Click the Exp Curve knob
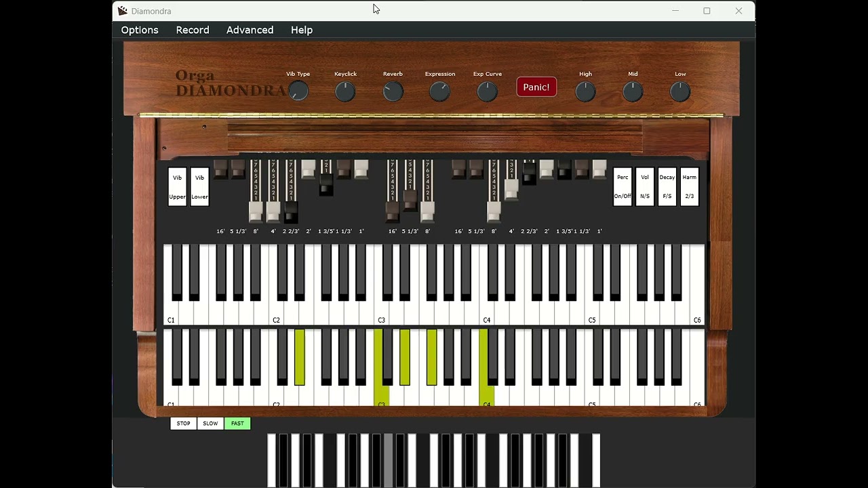This screenshot has height=488, width=868. click(488, 91)
